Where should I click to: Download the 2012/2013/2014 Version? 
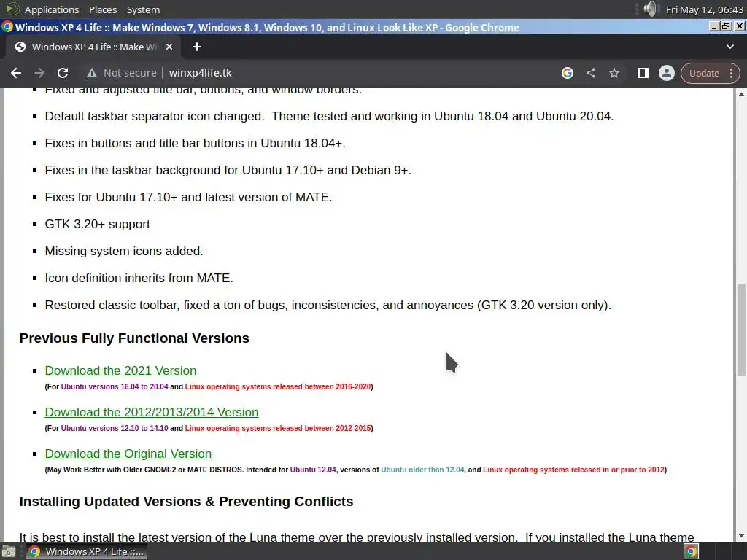[x=152, y=412]
